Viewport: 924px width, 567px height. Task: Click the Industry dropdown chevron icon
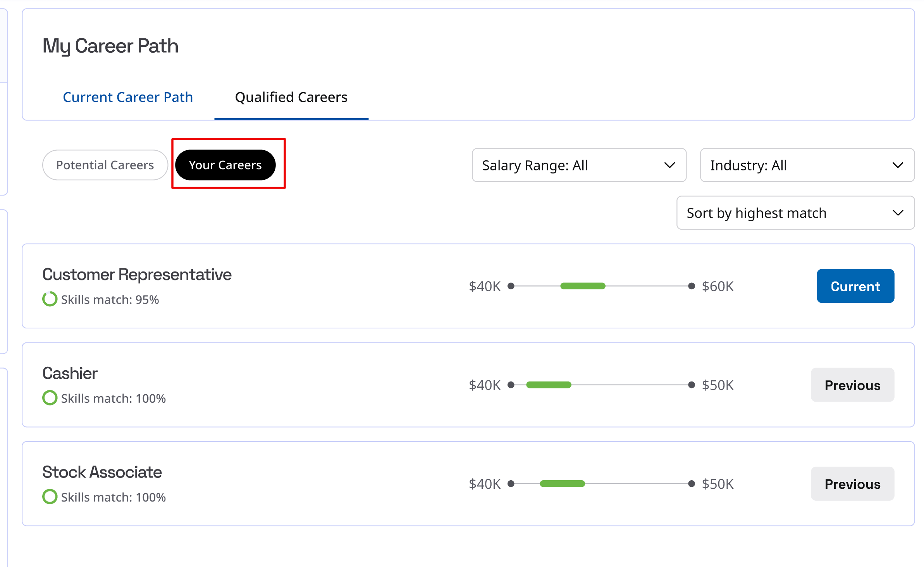click(x=898, y=165)
